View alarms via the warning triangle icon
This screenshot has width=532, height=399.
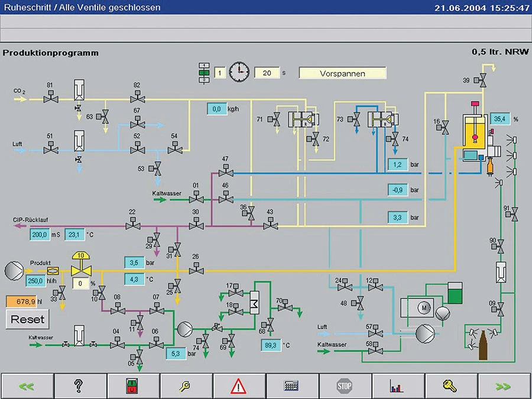coord(238,386)
